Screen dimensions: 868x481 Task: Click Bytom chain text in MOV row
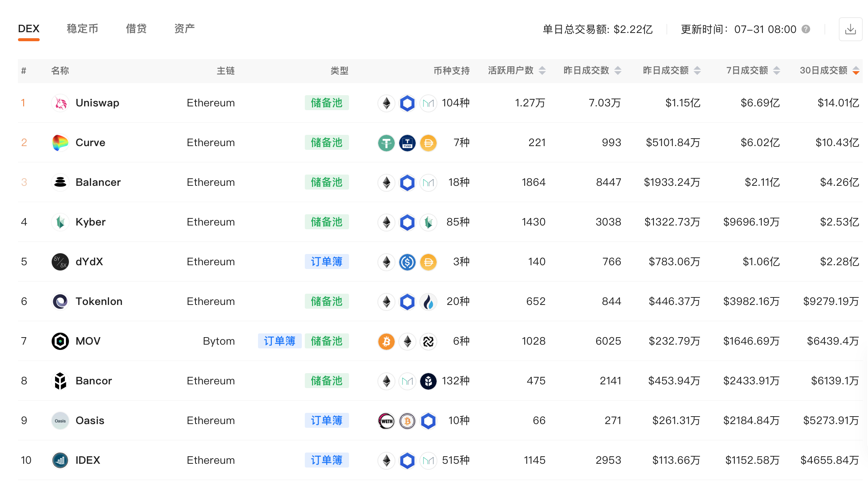[219, 341]
